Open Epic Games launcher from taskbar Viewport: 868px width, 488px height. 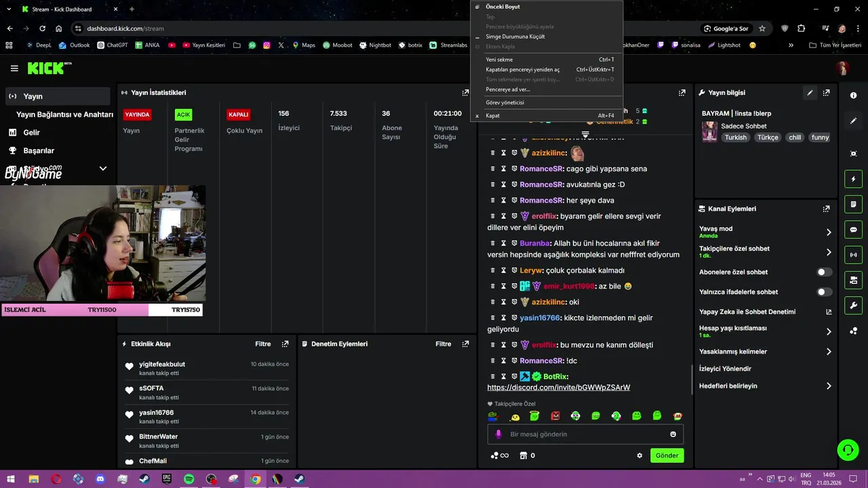click(x=167, y=479)
